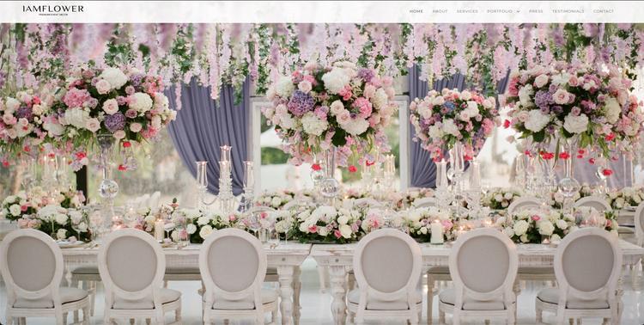View the Testimonials page
Screen dimensions: 644x325
click(x=568, y=11)
